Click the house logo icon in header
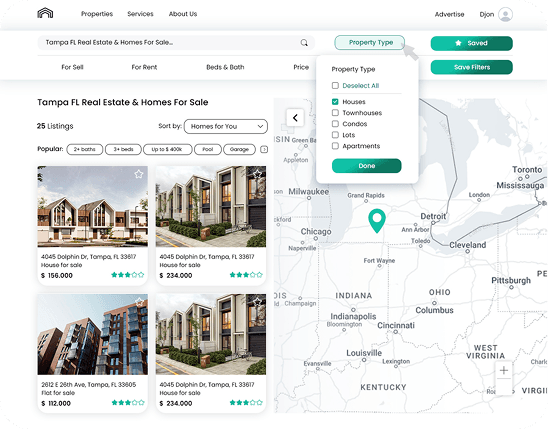 (45, 13)
